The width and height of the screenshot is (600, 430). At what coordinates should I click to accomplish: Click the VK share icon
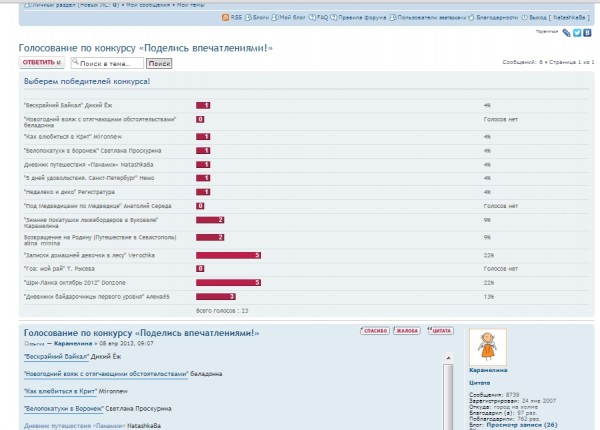(x=587, y=33)
